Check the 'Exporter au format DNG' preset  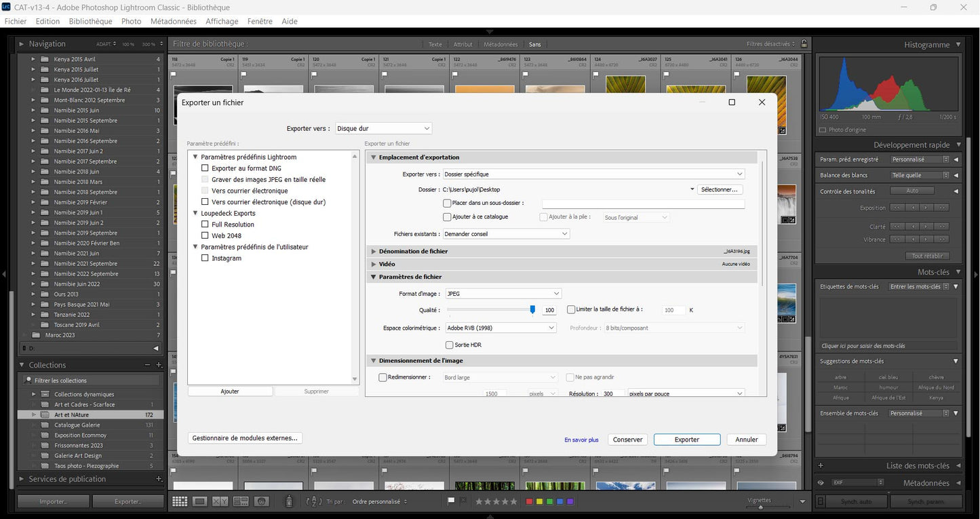pos(205,168)
